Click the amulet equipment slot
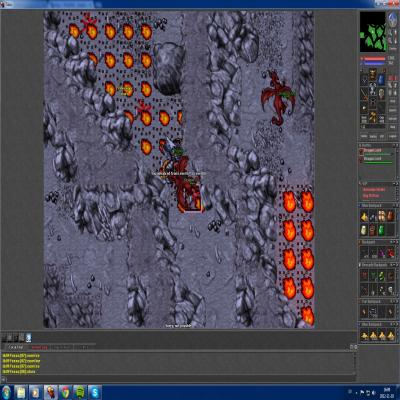The image size is (400, 400). 364,79
